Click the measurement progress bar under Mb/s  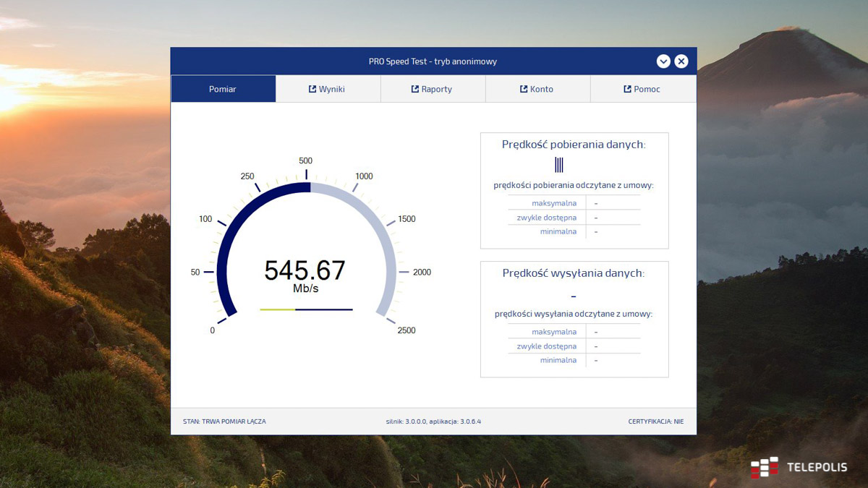[306, 309]
